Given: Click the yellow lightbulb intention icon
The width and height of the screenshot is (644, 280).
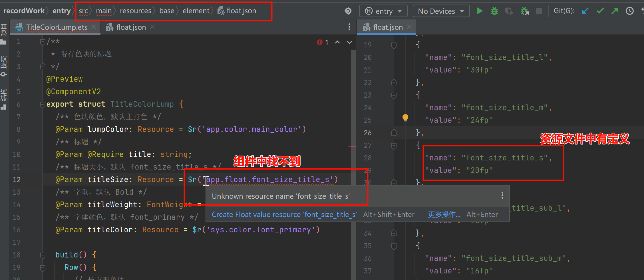Looking at the screenshot, I should coord(405,118).
